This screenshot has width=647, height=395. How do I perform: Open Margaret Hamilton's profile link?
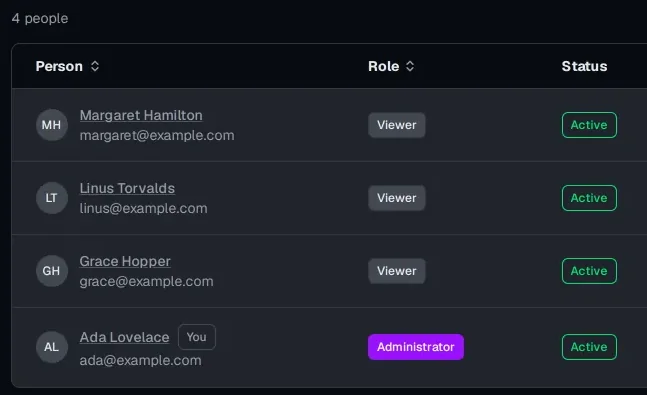[x=141, y=115]
